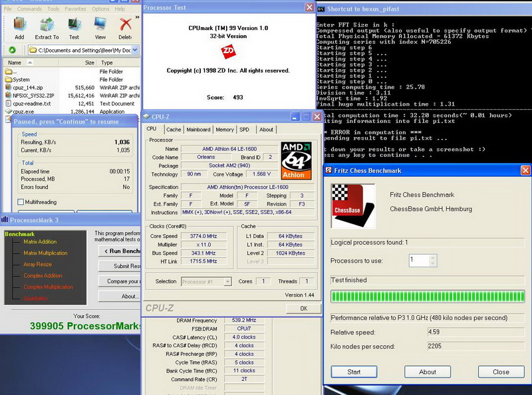Open the Help menu in WinRAR
Image resolution: width=532 pixels, height=395 pixels.
(120, 9)
